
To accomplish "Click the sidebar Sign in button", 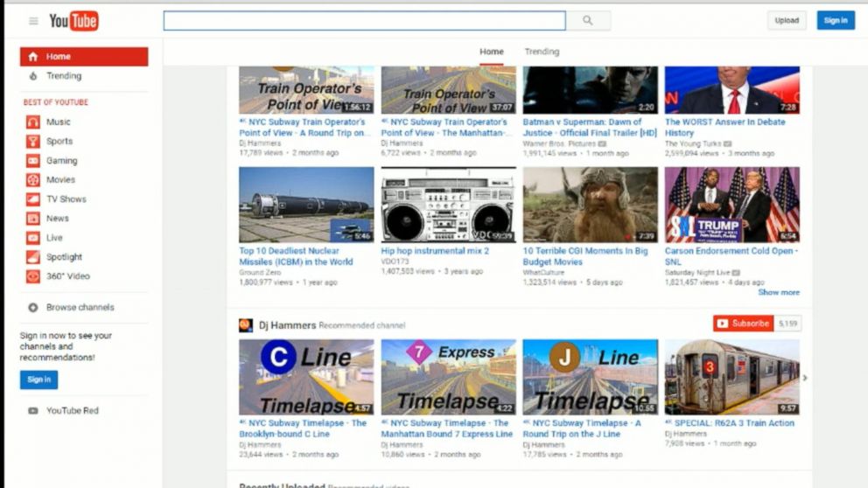I will click(38, 380).
